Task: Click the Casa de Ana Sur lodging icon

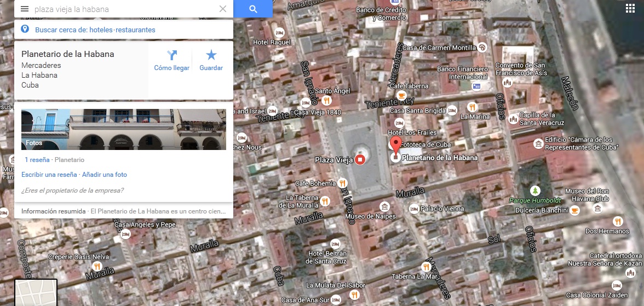Action: coord(336,299)
